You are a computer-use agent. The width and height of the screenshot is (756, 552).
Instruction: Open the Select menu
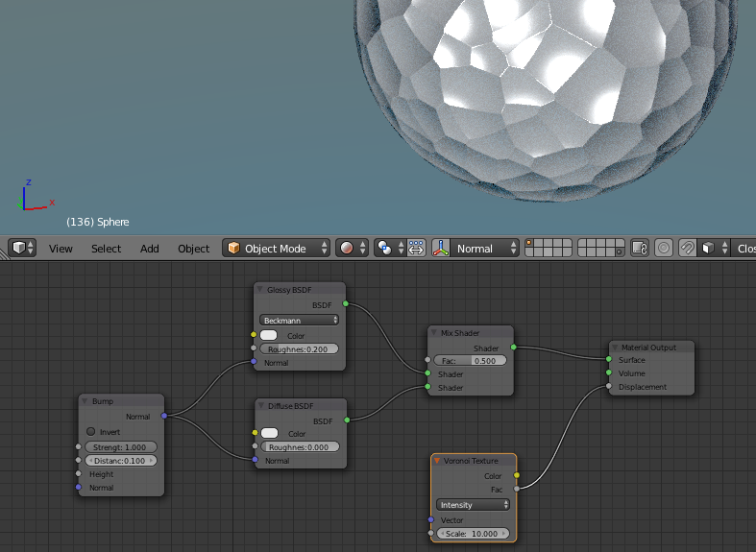pyautogui.click(x=106, y=249)
